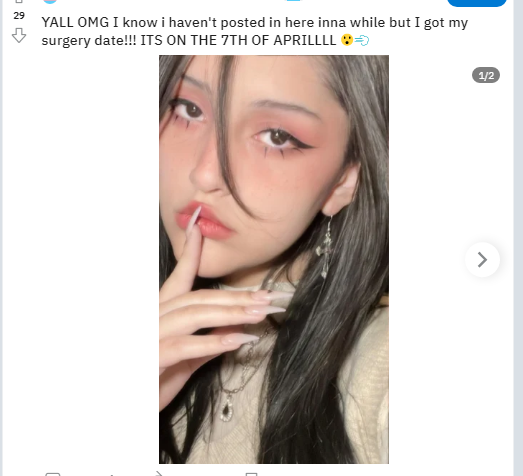523x476 pixels.
Task: Go to the next gallery image
Action: tap(482, 260)
